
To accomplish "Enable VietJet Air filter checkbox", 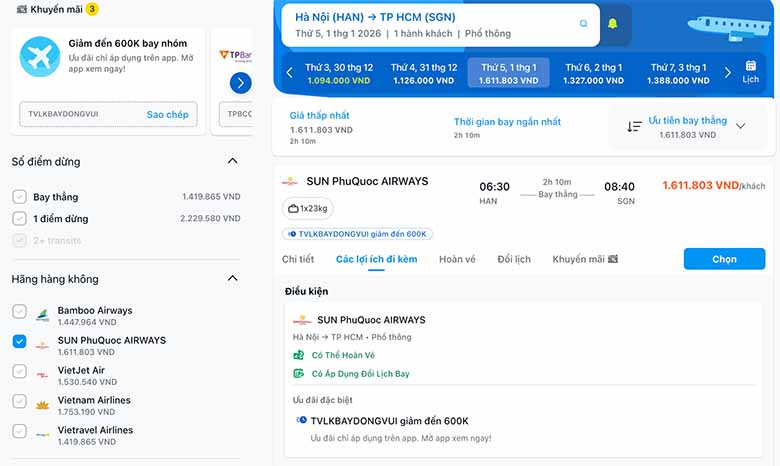I will click(x=19, y=371).
